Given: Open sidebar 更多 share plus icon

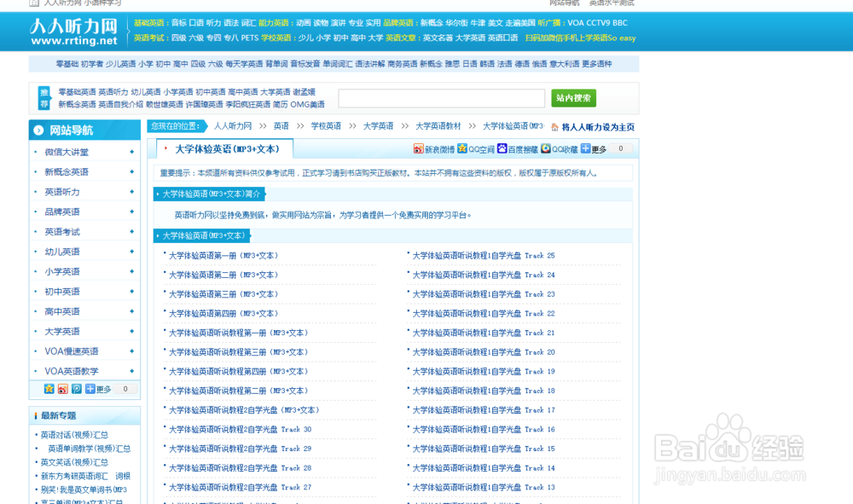Looking at the screenshot, I should (90, 389).
